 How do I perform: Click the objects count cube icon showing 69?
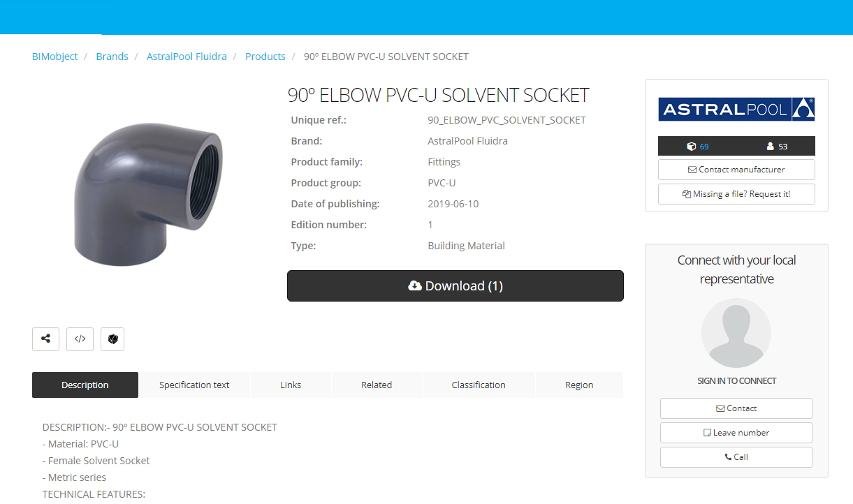coord(692,147)
